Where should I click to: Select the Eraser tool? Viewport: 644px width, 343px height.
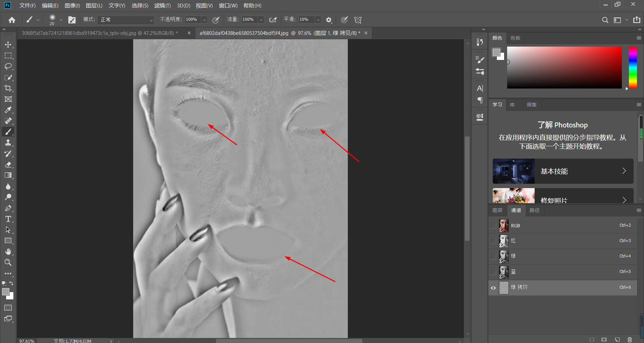click(x=8, y=165)
